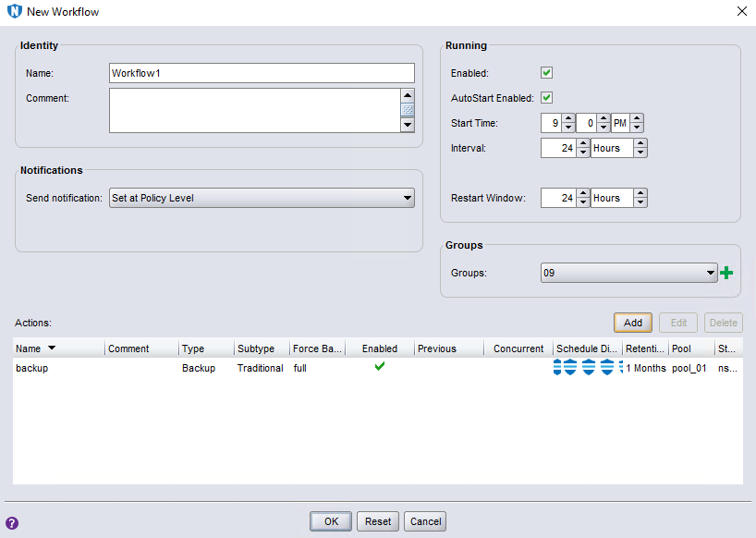Toggle the Enabled checkbox

[x=546, y=73]
